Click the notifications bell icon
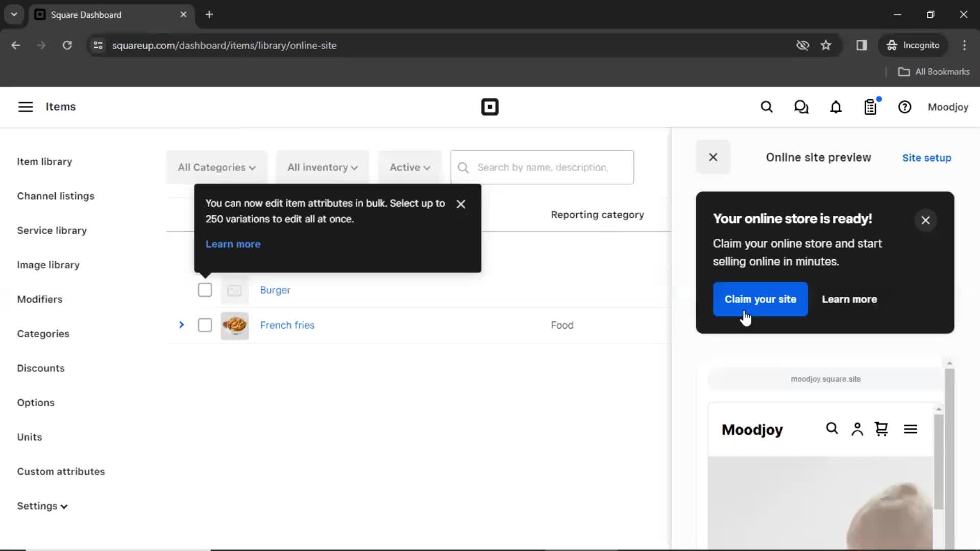This screenshot has height=551, width=980. [x=836, y=107]
